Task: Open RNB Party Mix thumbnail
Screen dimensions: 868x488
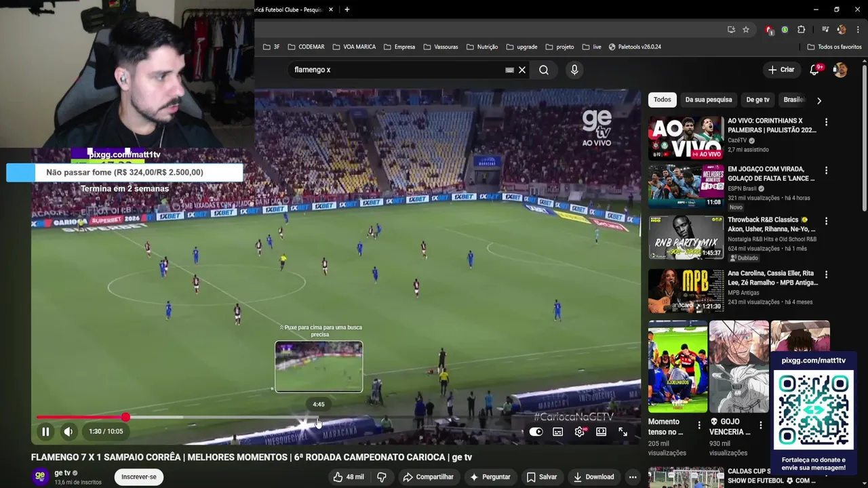Action: coord(686,237)
